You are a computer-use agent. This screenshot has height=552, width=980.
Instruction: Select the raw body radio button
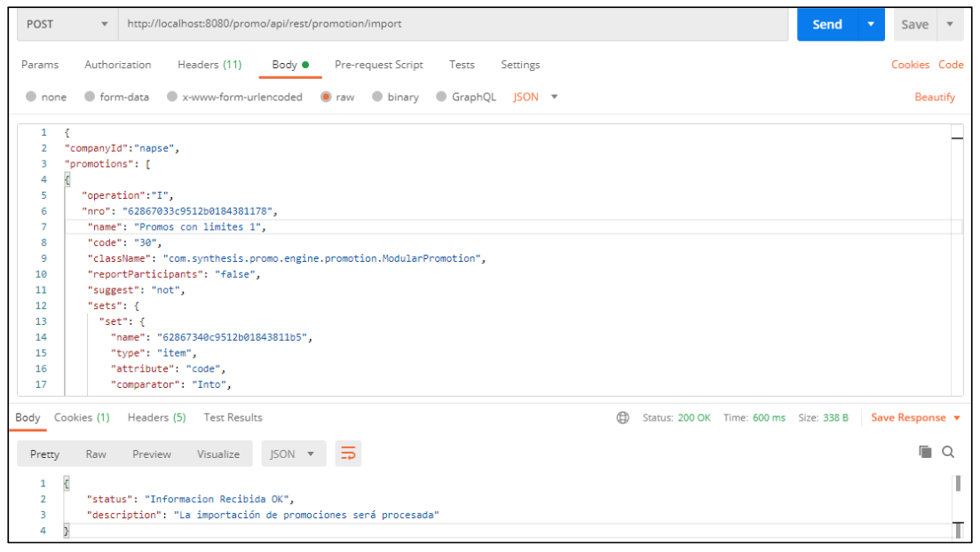(x=326, y=97)
